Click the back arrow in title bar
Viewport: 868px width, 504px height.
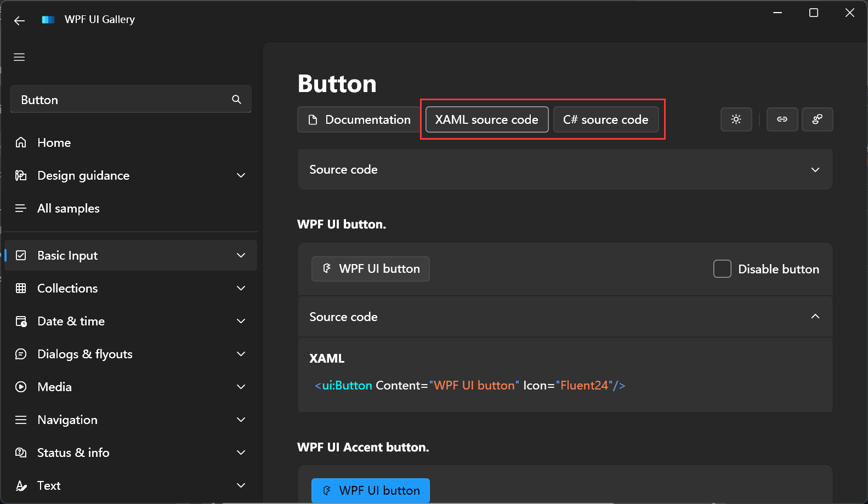(20, 21)
